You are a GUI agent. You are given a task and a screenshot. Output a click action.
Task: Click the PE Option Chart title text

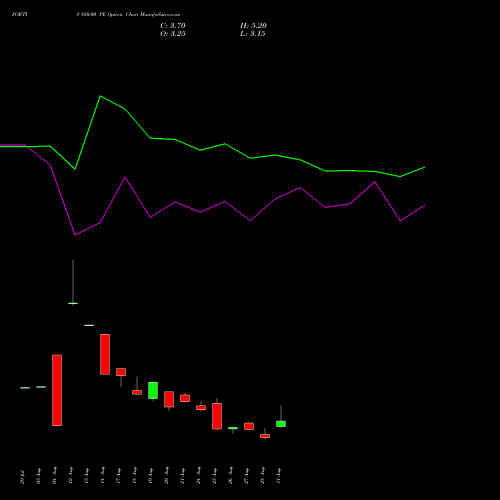128,15
